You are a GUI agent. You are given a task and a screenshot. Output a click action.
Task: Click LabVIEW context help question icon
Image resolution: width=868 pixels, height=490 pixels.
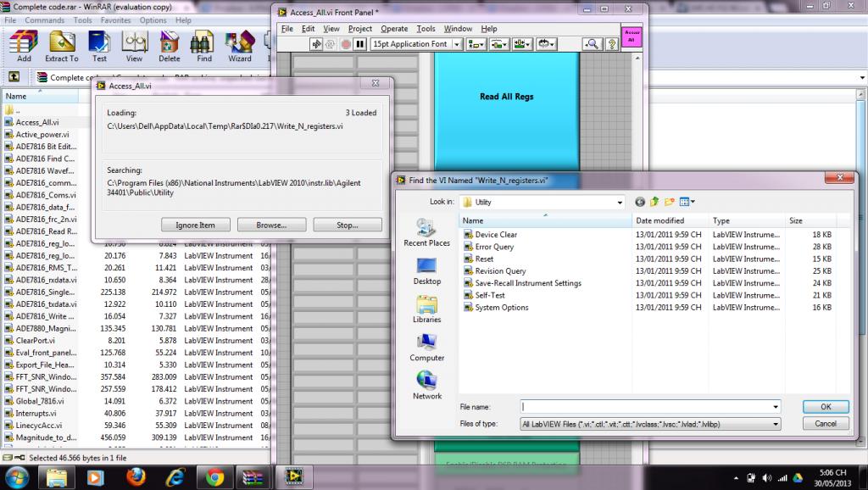612,44
